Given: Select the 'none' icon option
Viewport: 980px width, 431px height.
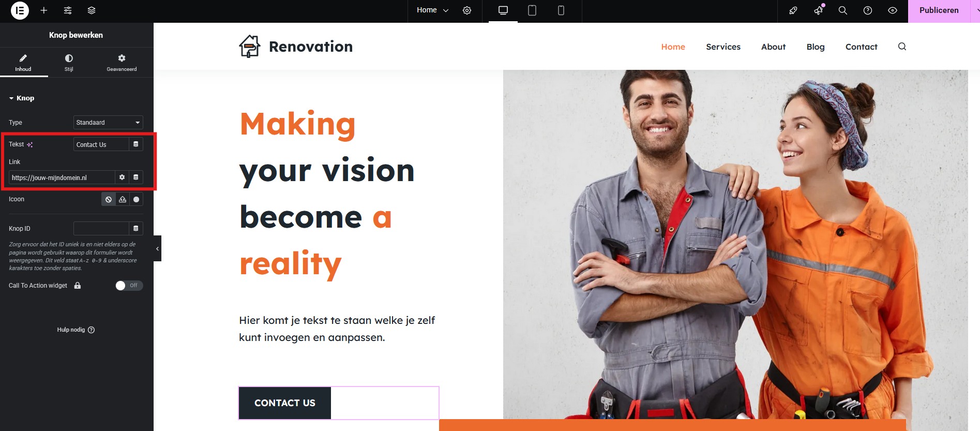Looking at the screenshot, I should tap(109, 199).
